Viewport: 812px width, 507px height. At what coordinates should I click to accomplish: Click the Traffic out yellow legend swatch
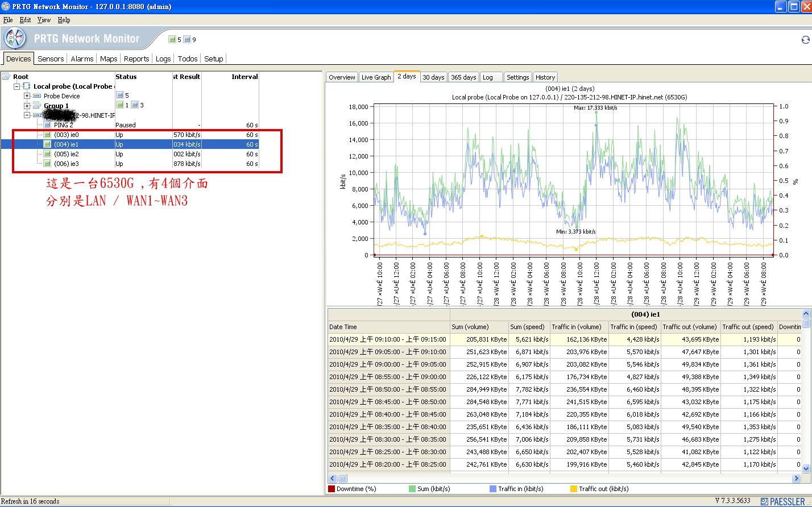point(574,489)
